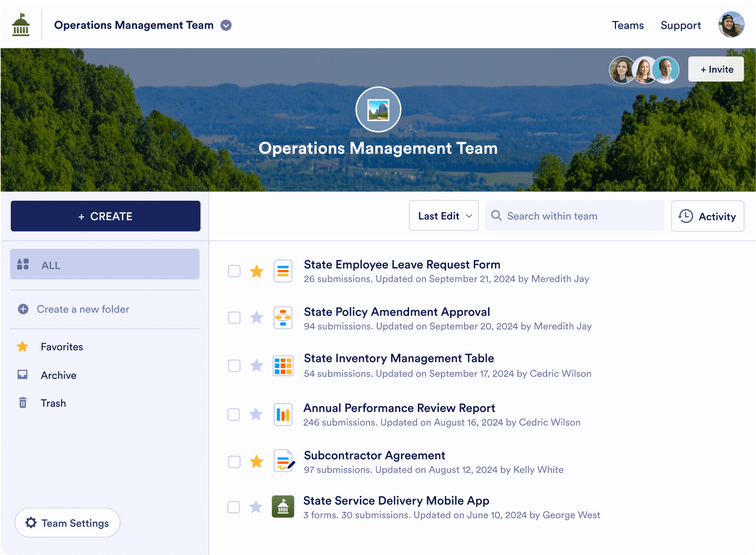The image size is (756, 555).
Task: Click the State Inventory Management Table grid icon
Action: pos(283,366)
